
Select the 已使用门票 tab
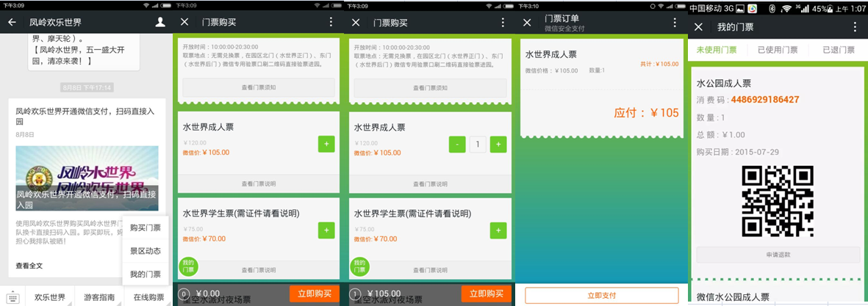[x=777, y=50]
